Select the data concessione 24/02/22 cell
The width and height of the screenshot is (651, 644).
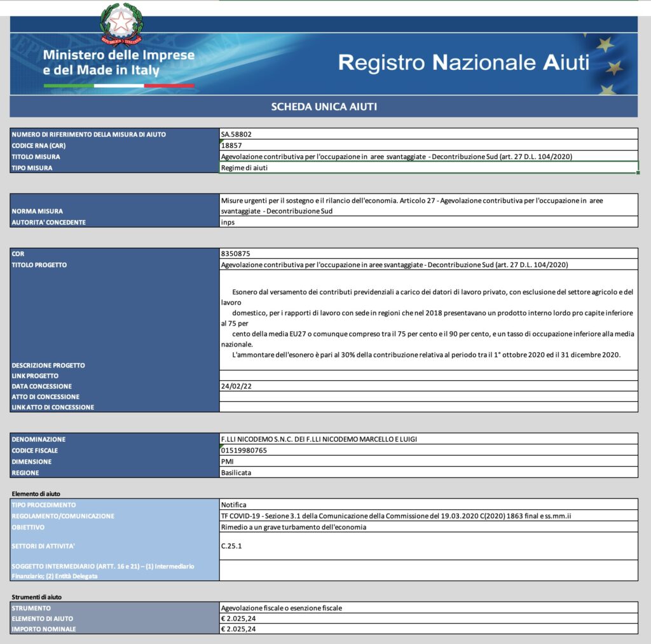[x=428, y=386]
